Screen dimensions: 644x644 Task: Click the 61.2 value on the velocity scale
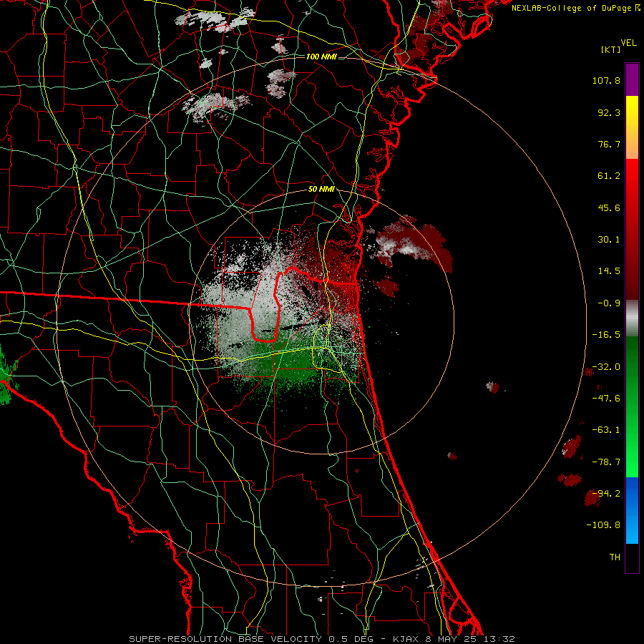tap(609, 176)
